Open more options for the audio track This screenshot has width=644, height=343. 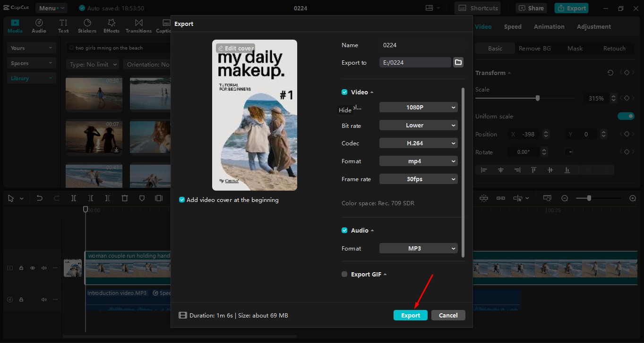[x=55, y=300]
